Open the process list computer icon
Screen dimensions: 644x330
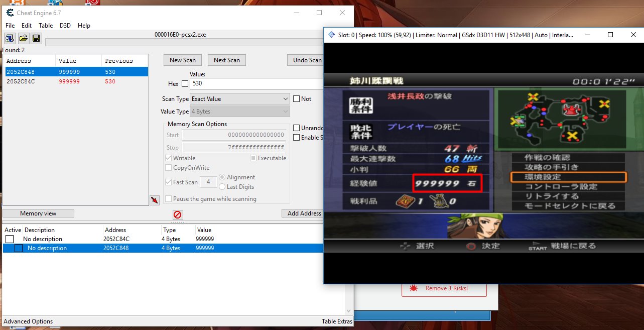[10, 38]
